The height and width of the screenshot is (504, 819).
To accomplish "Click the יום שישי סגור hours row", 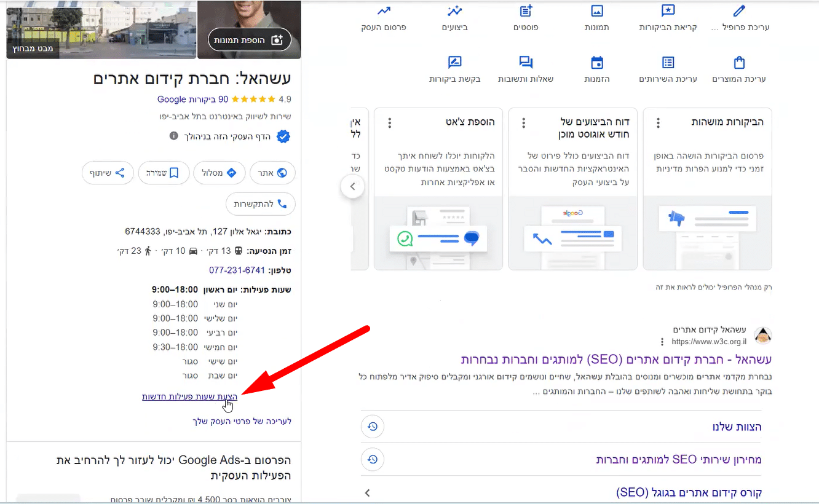I will (x=209, y=361).
